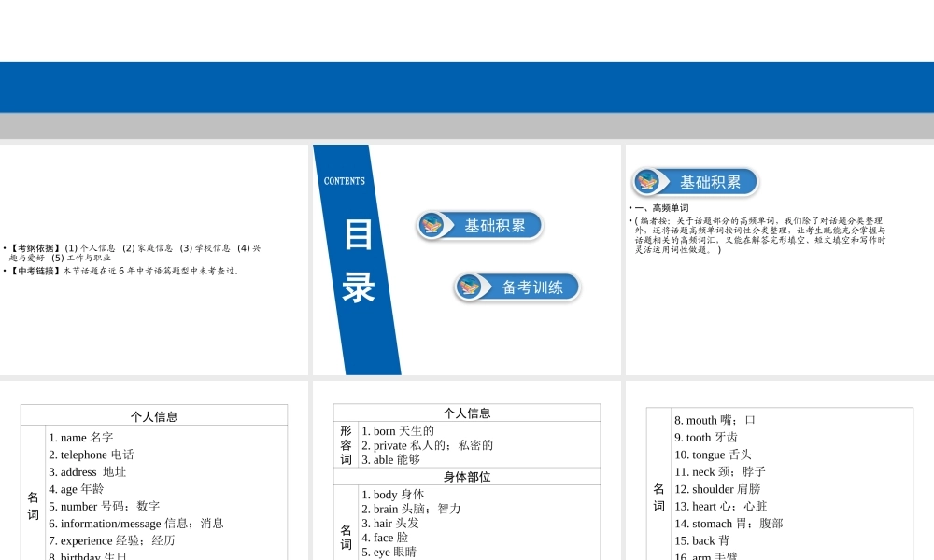
Task: Click the 个人信息 header of the noun table
Action: pyautogui.click(x=154, y=416)
